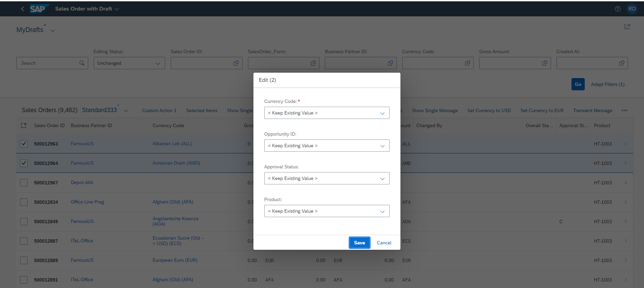Click the search magnifier icon

click(x=82, y=63)
